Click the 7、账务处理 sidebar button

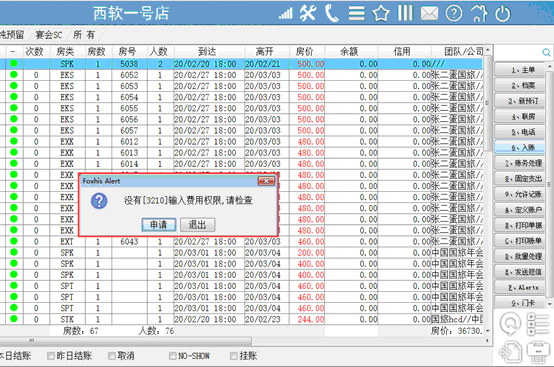[520, 163]
